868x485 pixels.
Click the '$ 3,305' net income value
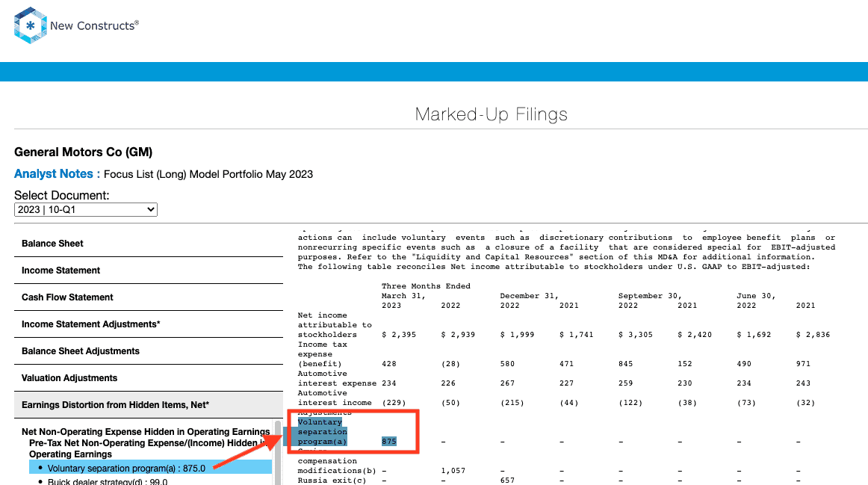[636, 335]
